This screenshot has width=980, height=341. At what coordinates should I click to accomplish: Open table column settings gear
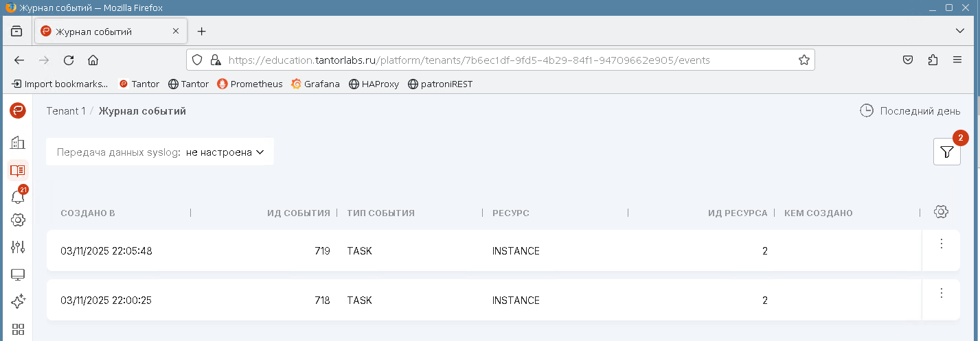click(x=941, y=212)
